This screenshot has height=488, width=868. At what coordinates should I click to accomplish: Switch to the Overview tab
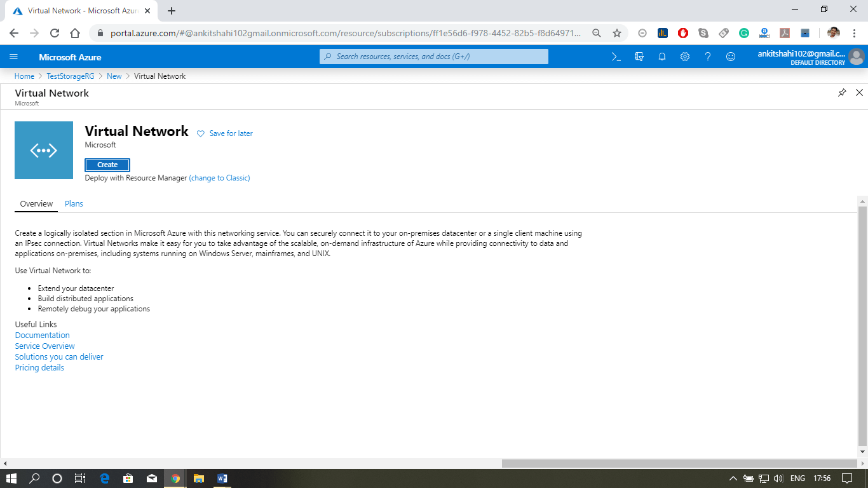coord(36,204)
